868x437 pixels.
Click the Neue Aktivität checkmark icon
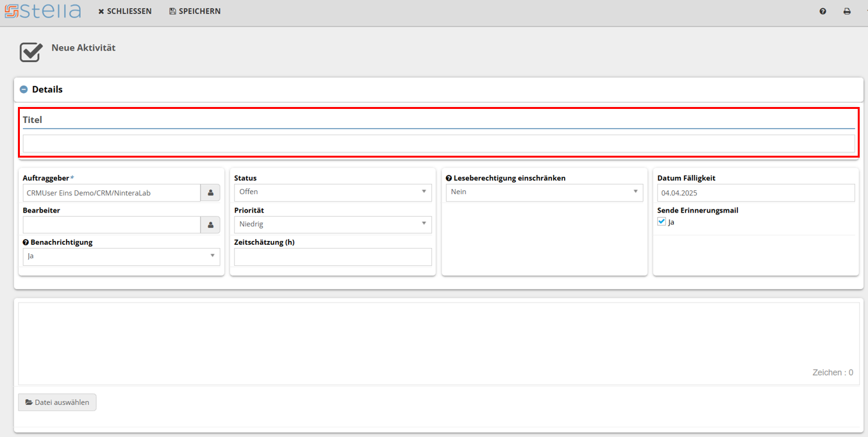point(30,52)
